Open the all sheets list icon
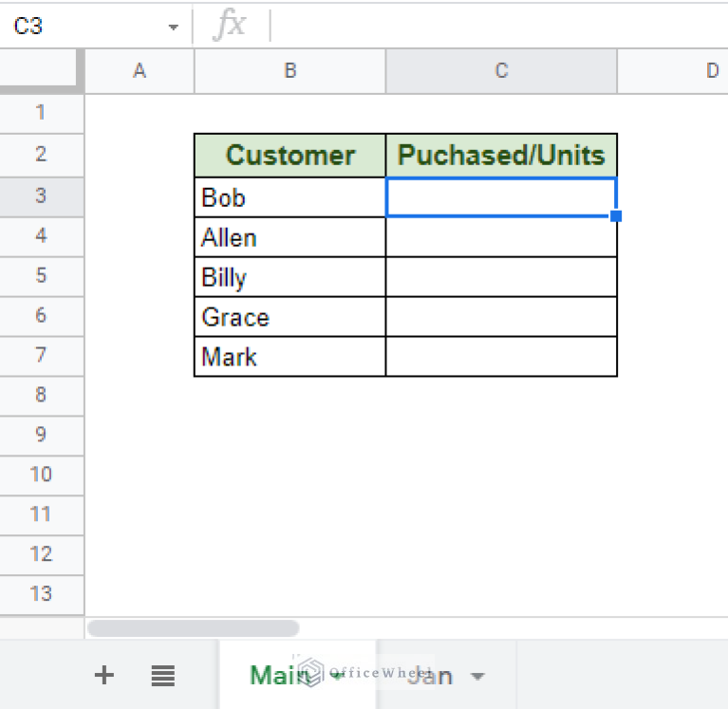 click(163, 676)
